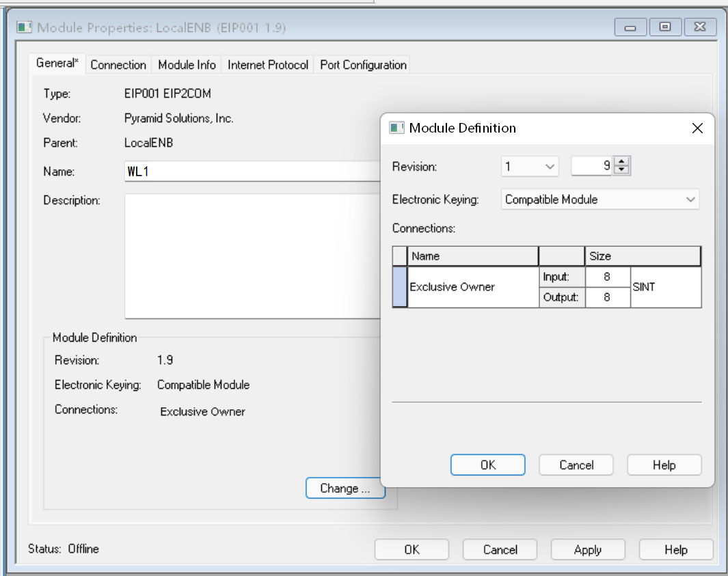
Task: Confirm Module Definition with OK
Action: (488, 465)
